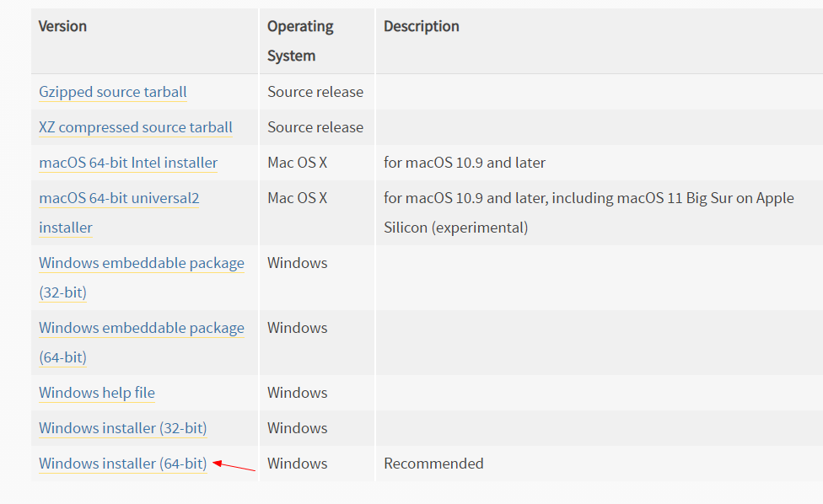Open the macOS 64-bit universal2 installer link
The image size is (823, 504).
[x=119, y=212]
